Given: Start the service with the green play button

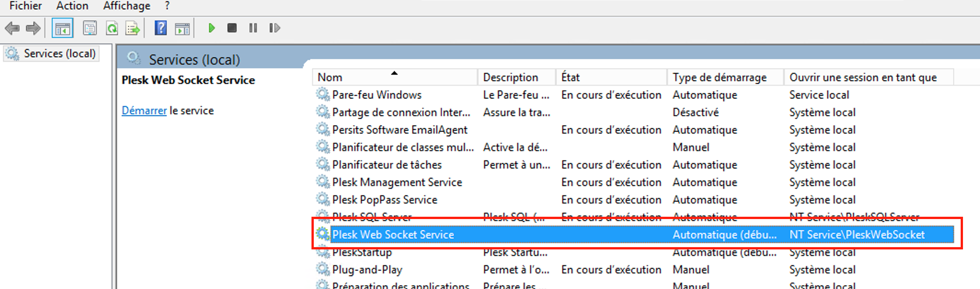Looking at the screenshot, I should click(x=212, y=28).
